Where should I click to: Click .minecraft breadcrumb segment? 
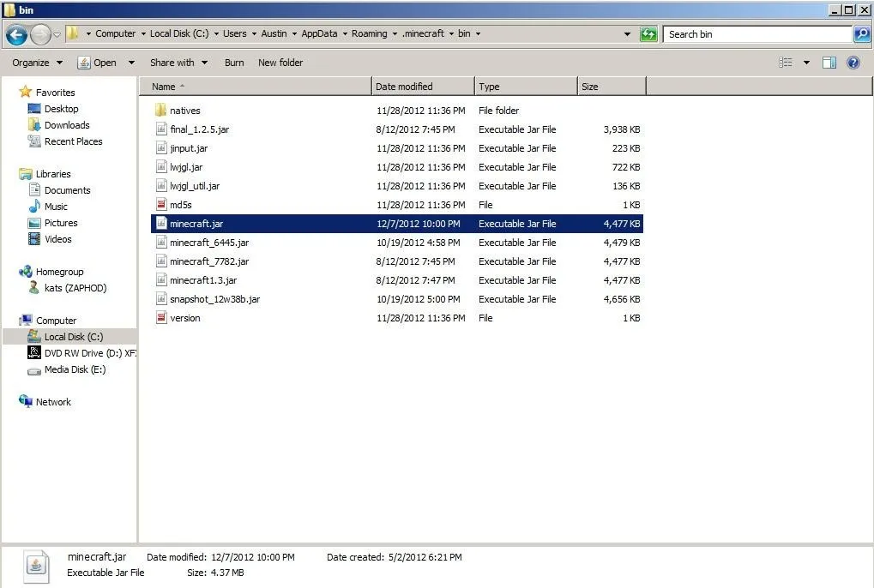pos(423,34)
